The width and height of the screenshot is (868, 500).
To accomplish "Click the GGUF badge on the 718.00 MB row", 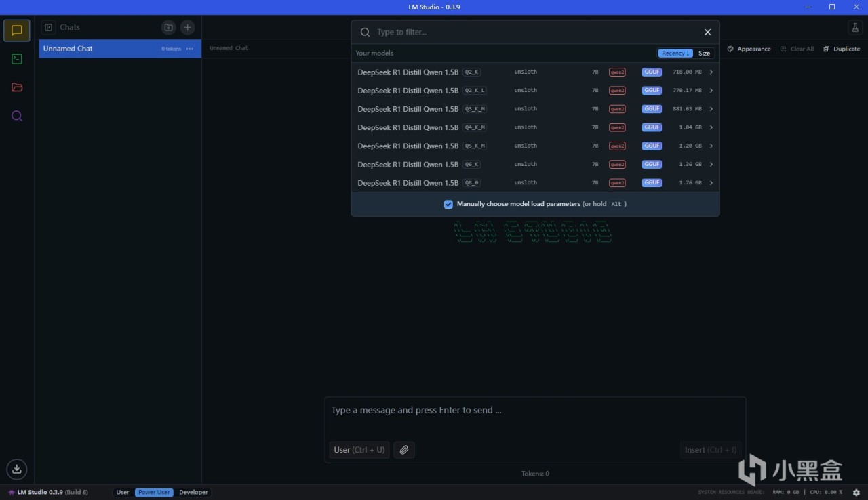I will click(x=652, y=72).
